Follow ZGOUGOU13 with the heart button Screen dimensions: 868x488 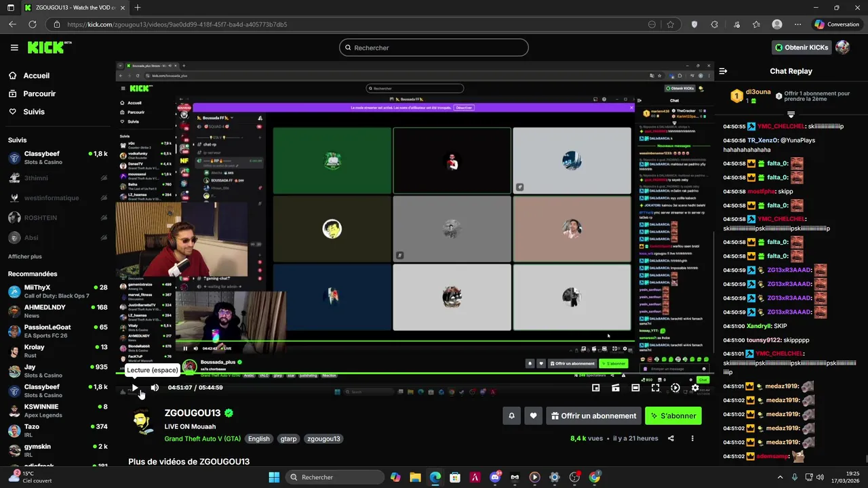(534, 415)
